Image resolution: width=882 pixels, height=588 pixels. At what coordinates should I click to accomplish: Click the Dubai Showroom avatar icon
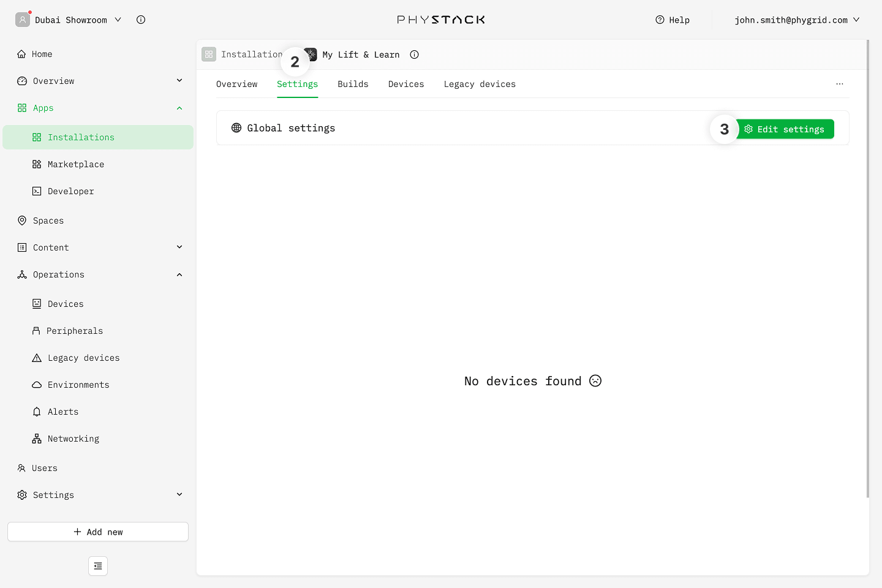[23, 20]
